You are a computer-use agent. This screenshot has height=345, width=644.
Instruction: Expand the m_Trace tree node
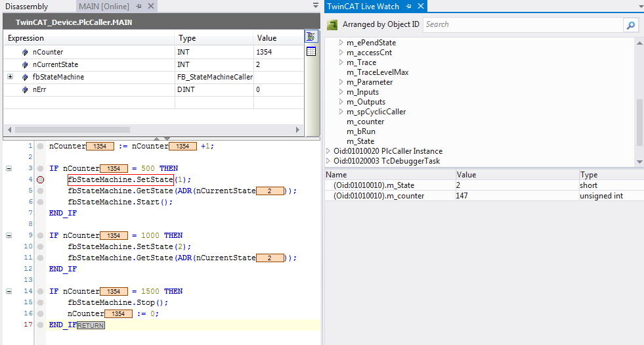(341, 62)
